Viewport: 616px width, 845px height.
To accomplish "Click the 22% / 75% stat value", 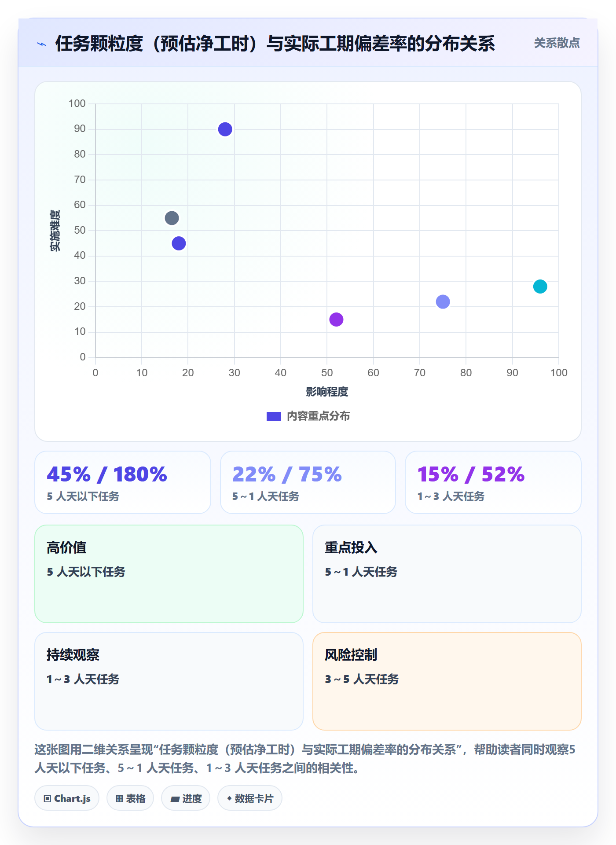I will point(287,474).
